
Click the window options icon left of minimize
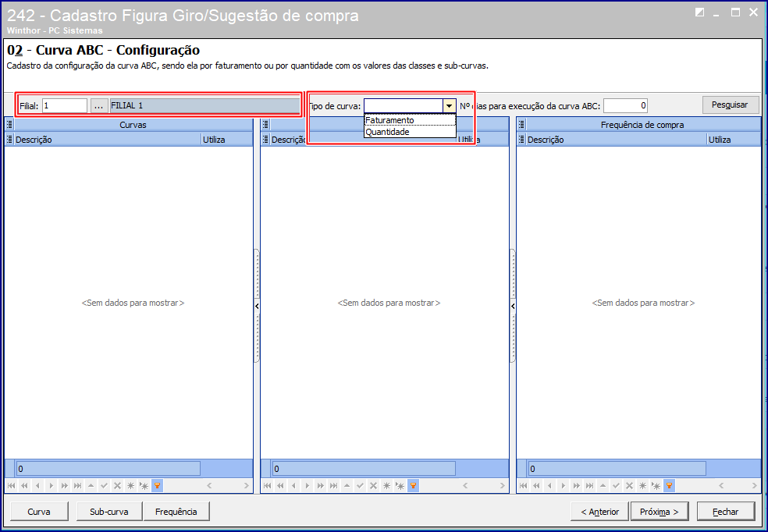[700, 12]
